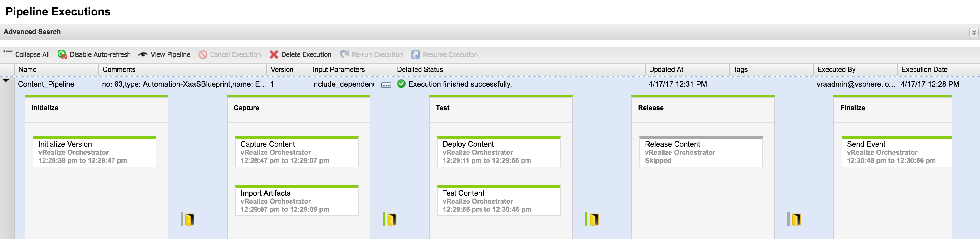980x239 pixels.
Task: Open the Deploy Content task box
Action: click(x=498, y=152)
